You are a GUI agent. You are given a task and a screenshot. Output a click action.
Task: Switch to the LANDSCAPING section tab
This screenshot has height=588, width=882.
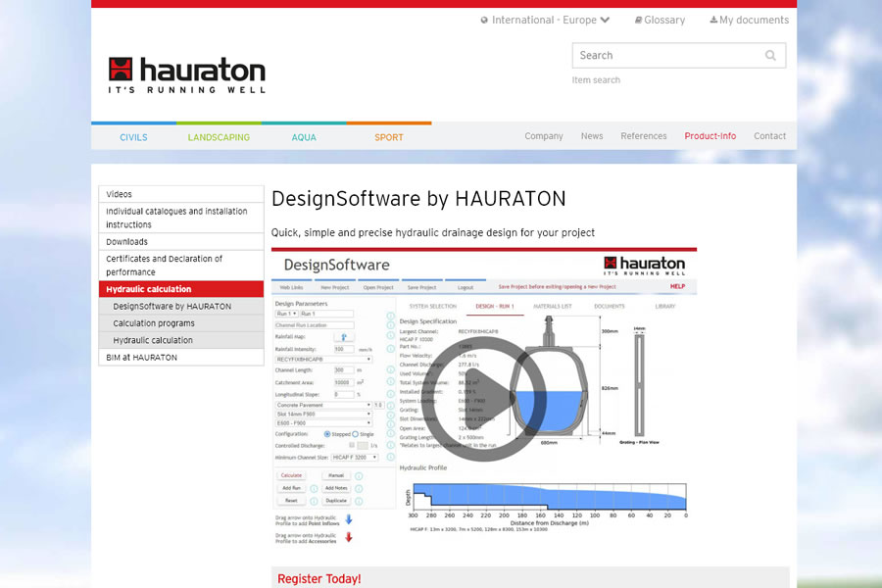[x=219, y=137]
